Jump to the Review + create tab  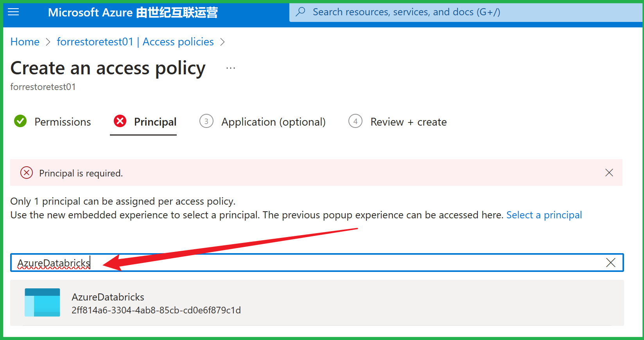point(408,122)
